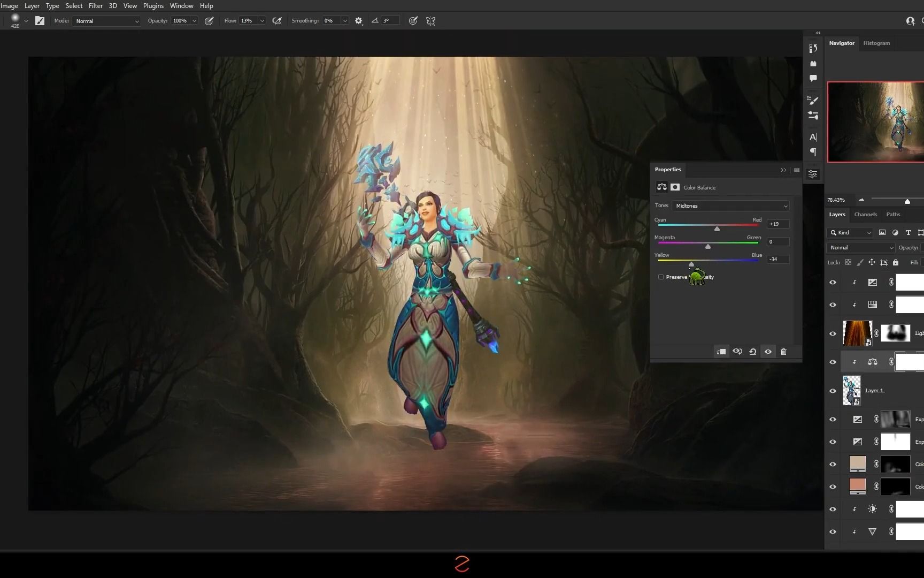Hide the topmost exposure adjustment layer
Viewport: 924px width, 578px height.
[833, 283]
